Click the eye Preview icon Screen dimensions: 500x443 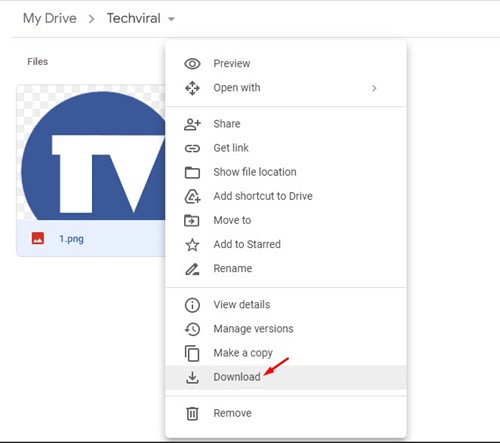192,64
